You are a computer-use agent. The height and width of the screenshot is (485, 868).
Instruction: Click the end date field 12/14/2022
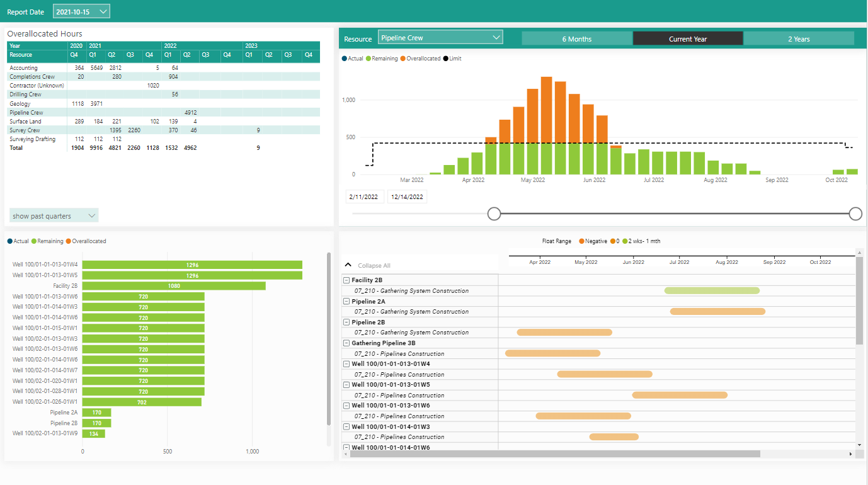click(x=406, y=197)
